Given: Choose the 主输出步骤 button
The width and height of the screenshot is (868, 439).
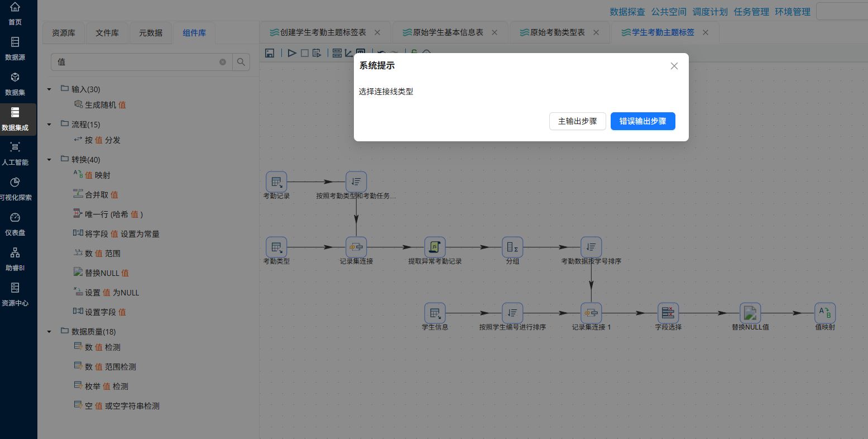Looking at the screenshot, I should [578, 121].
